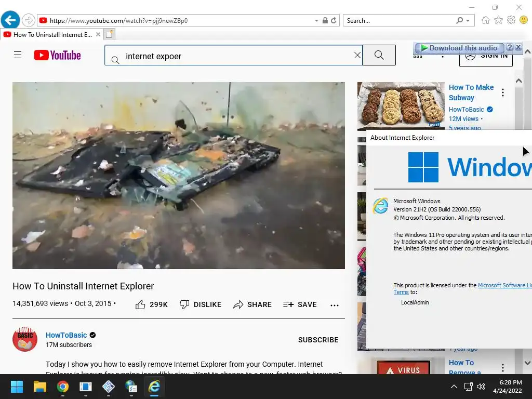This screenshot has width=532, height=399.
Task: Click Download this audio button
Action: tap(459, 48)
